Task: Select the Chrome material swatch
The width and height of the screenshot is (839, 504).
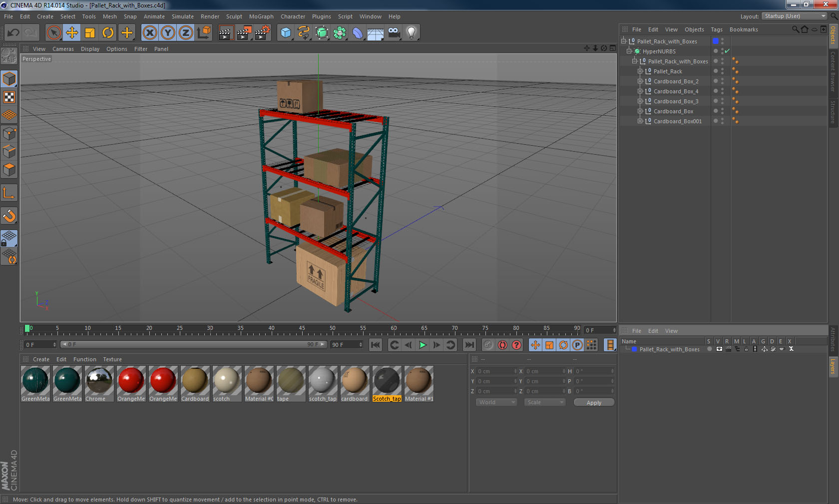Action: (x=99, y=384)
